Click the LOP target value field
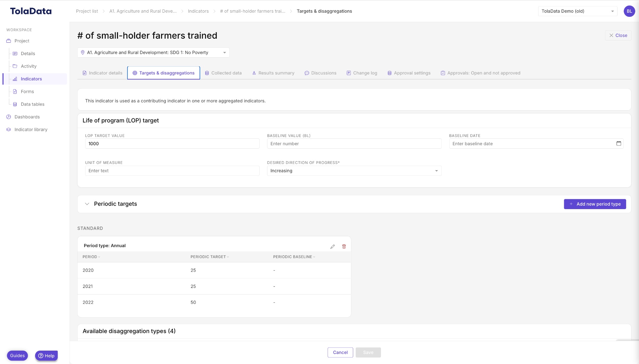 tap(172, 144)
